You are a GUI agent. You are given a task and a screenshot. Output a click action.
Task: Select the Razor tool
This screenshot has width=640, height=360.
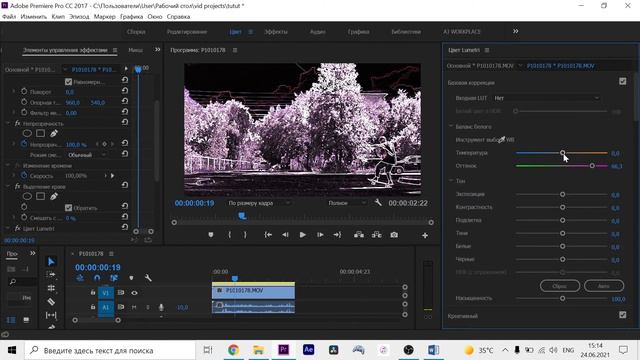pos(51,302)
